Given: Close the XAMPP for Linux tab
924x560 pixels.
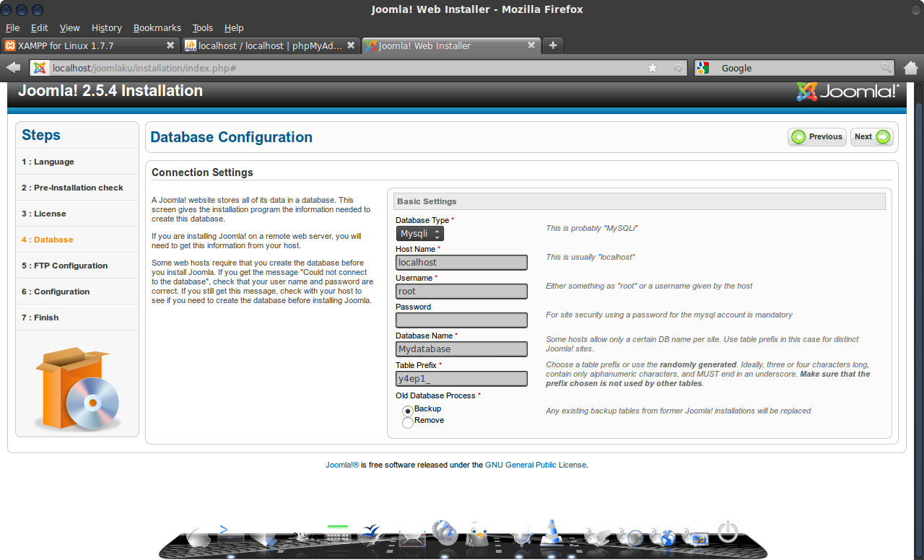Looking at the screenshot, I should coord(170,45).
